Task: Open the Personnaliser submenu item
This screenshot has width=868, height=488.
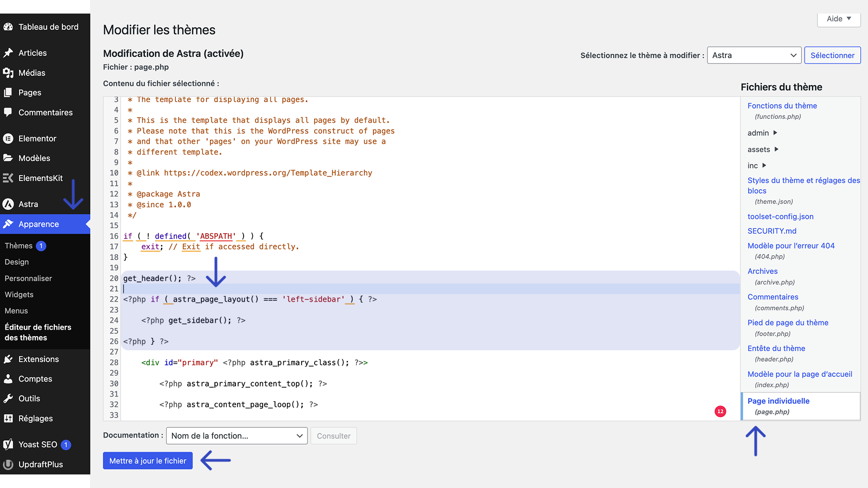Action: (x=28, y=278)
